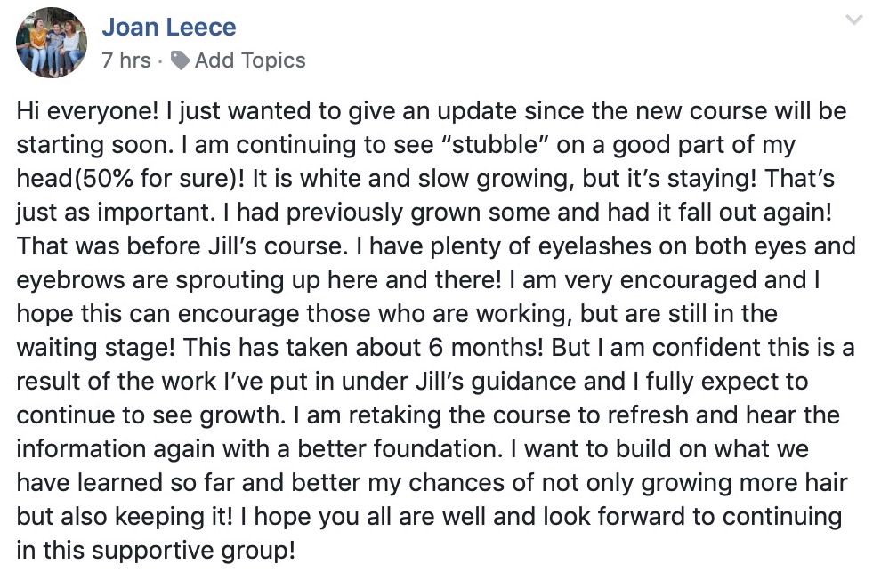Screen dimensions: 881x588
Task: Click the Joan Leece author name
Action: pyautogui.click(x=169, y=27)
